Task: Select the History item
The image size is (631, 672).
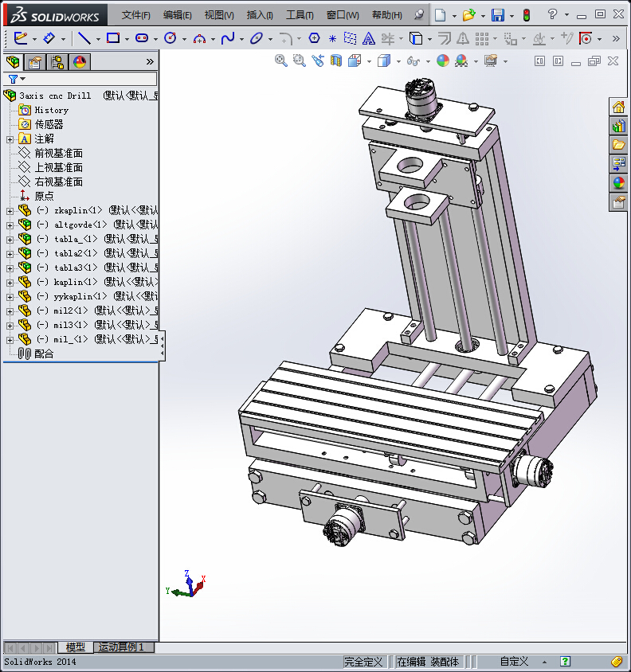Action: pyautogui.click(x=52, y=110)
